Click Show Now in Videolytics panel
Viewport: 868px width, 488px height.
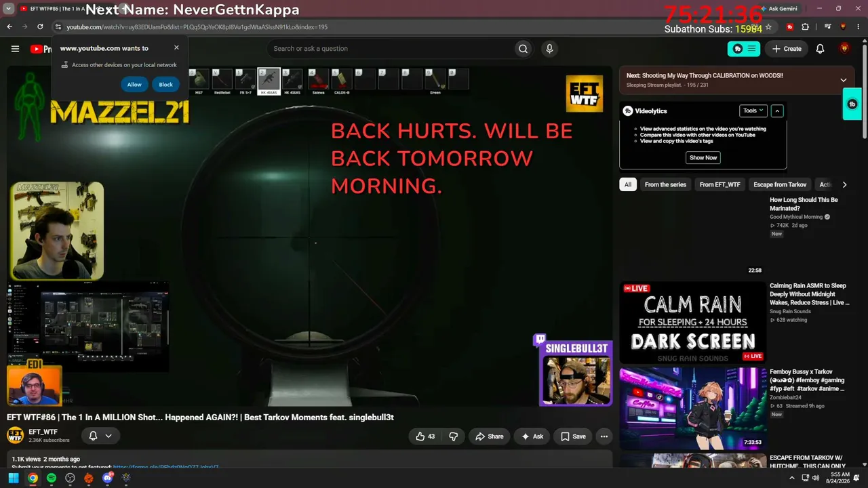click(x=703, y=157)
